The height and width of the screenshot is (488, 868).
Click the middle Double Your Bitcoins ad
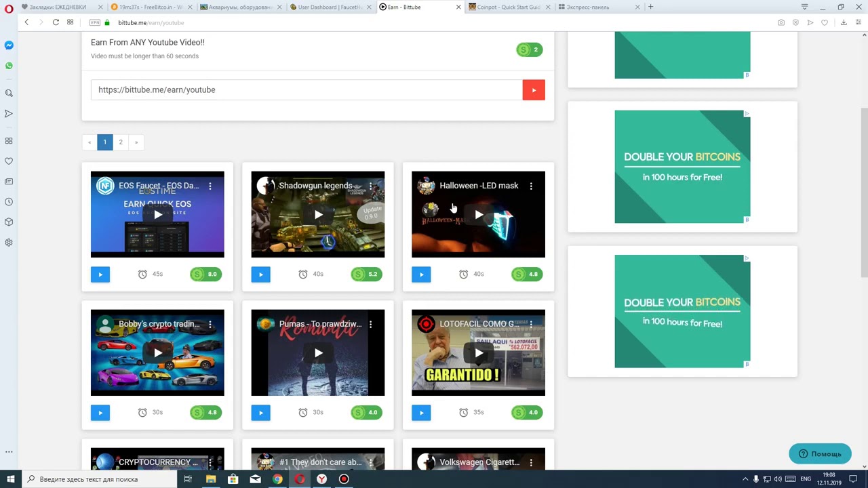click(682, 167)
